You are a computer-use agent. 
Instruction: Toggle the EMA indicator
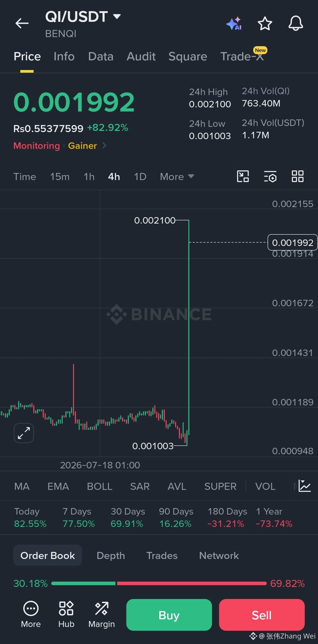pos(58,486)
